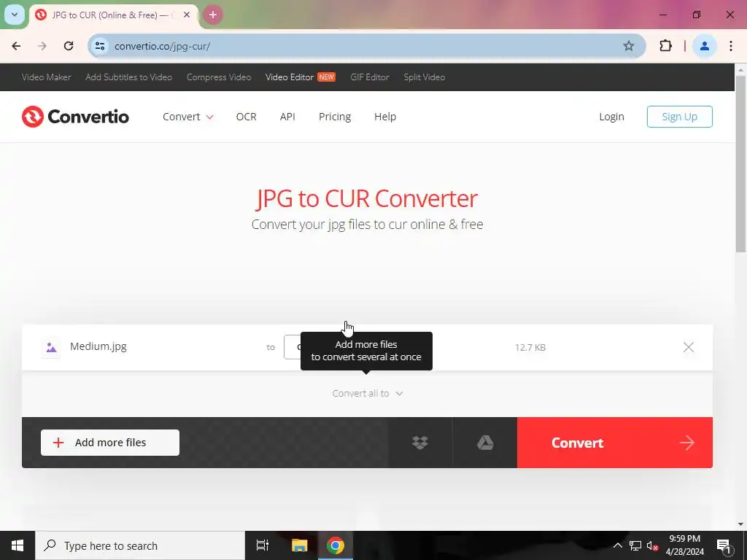Show hidden system tray icons
Image resolution: width=747 pixels, height=560 pixels.
tap(617, 545)
